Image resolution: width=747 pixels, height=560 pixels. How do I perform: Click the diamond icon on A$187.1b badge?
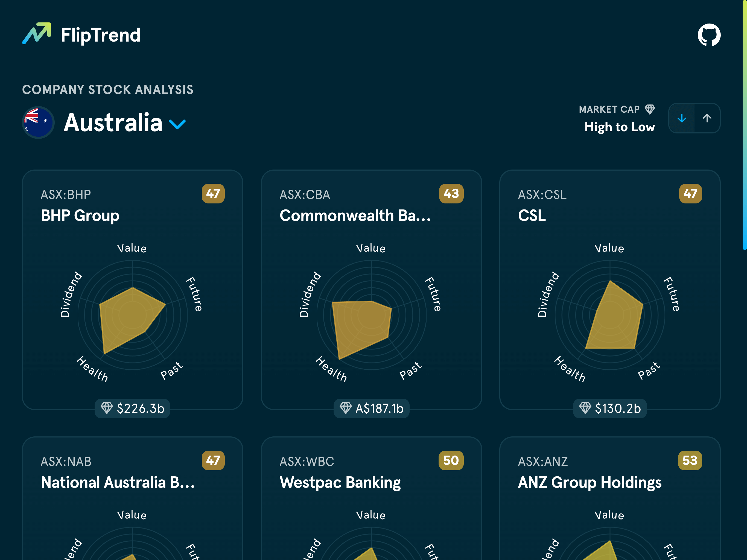pos(345,408)
